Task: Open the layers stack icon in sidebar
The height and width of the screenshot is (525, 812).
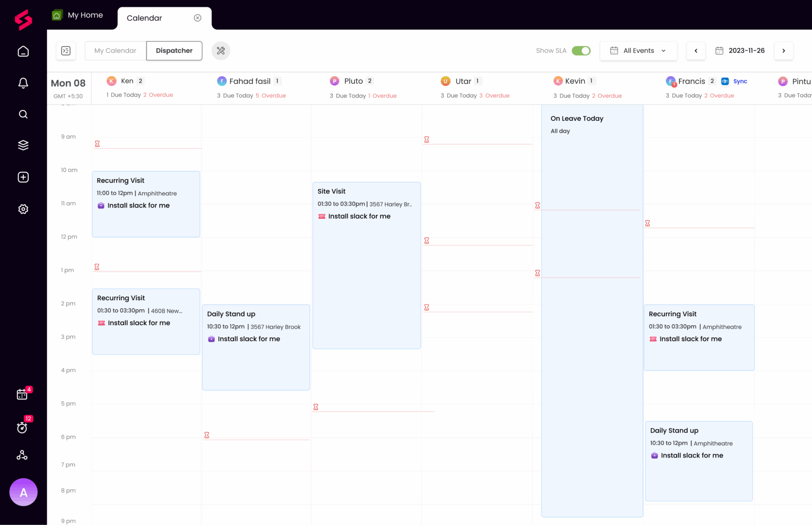Action: 23,145
